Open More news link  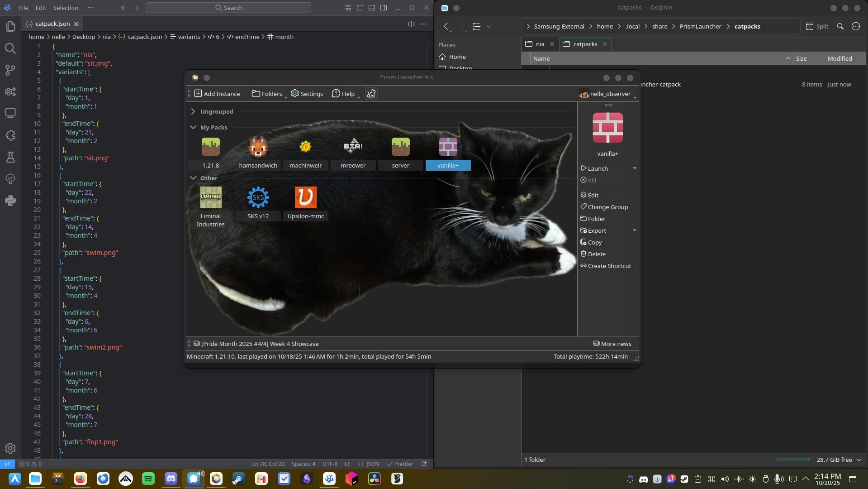[612, 344]
